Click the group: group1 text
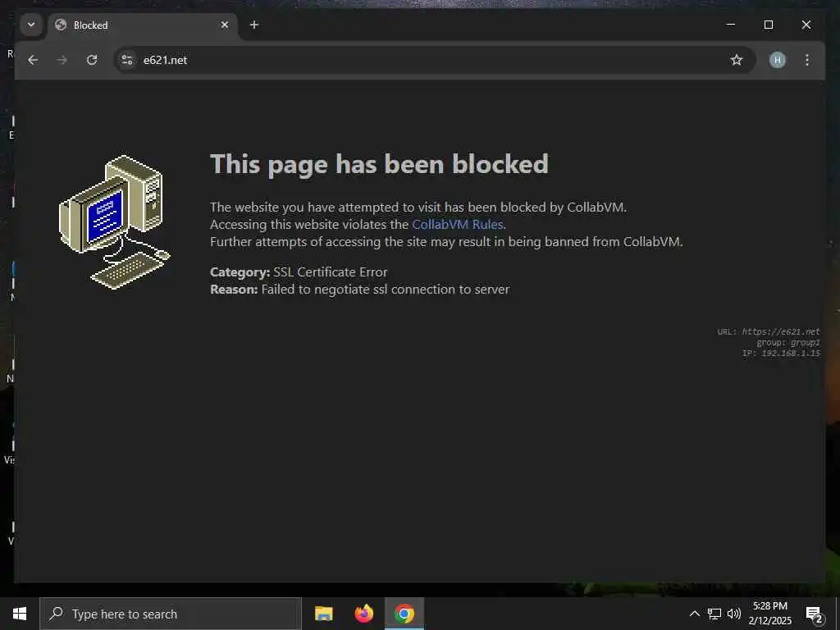The width and height of the screenshot is (840, 630). tap(788, 342)
